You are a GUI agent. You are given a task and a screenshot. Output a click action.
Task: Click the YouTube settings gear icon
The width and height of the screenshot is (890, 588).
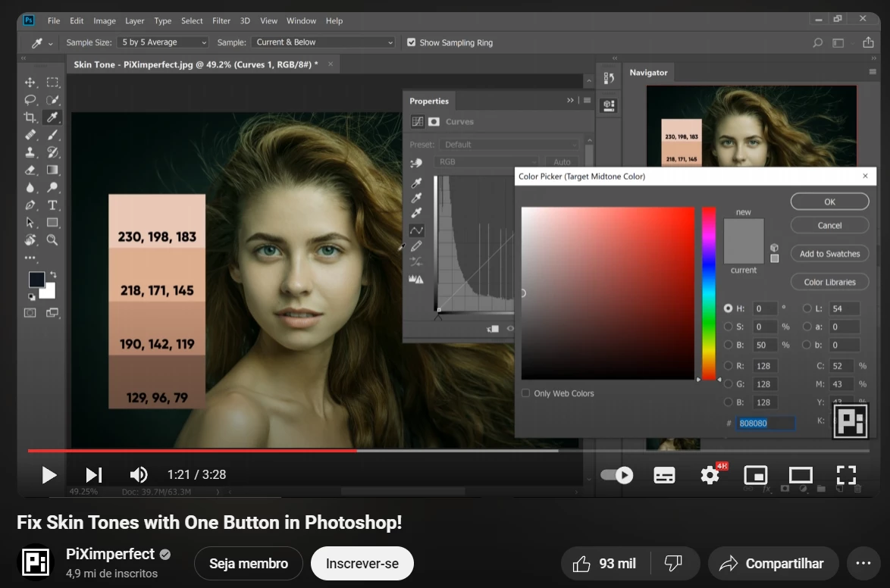point(710,475)
